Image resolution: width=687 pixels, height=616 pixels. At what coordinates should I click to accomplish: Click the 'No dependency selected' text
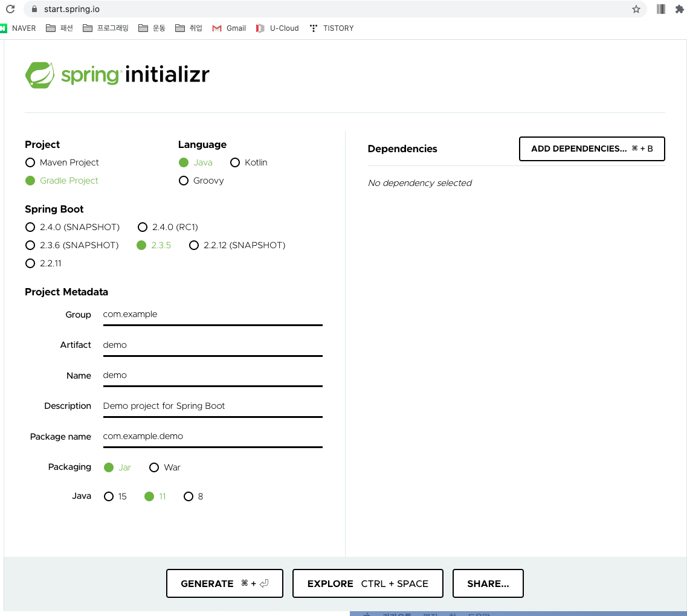420,183
